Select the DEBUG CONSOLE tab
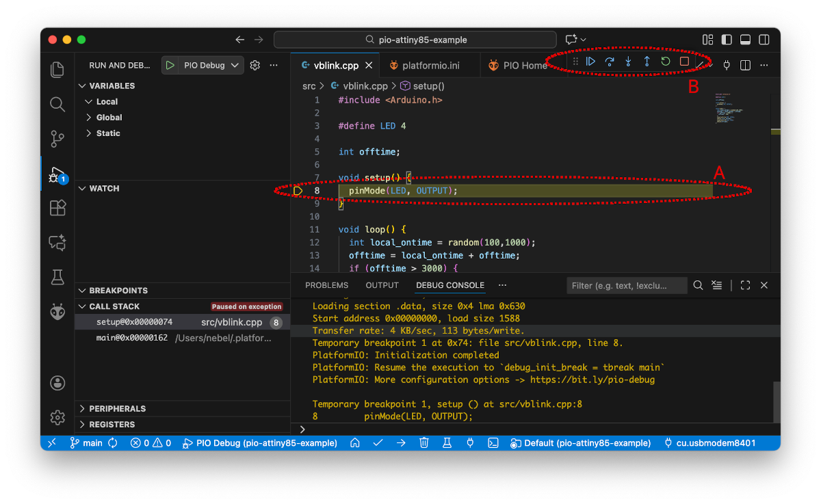 tap(450, 285)
